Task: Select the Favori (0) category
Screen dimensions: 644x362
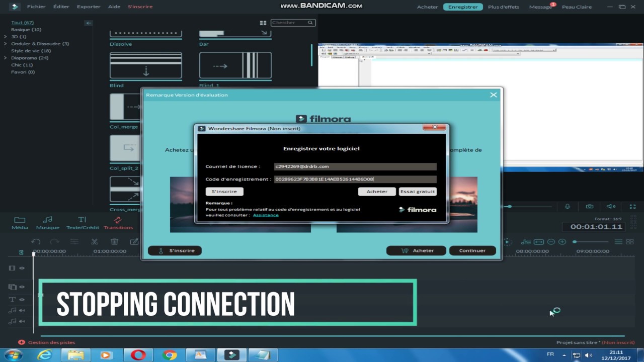Action: coord(23,72)
